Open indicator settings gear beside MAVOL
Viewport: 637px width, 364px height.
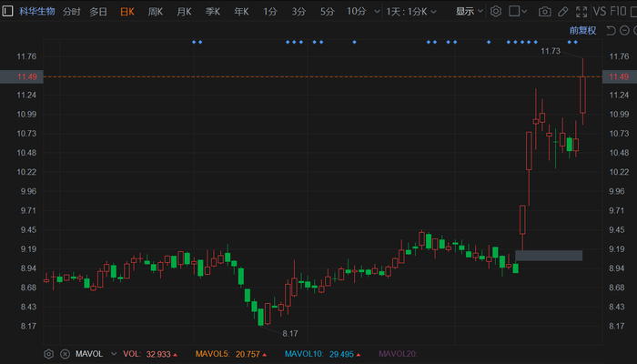pyautogui.click(x=49, y=354)
